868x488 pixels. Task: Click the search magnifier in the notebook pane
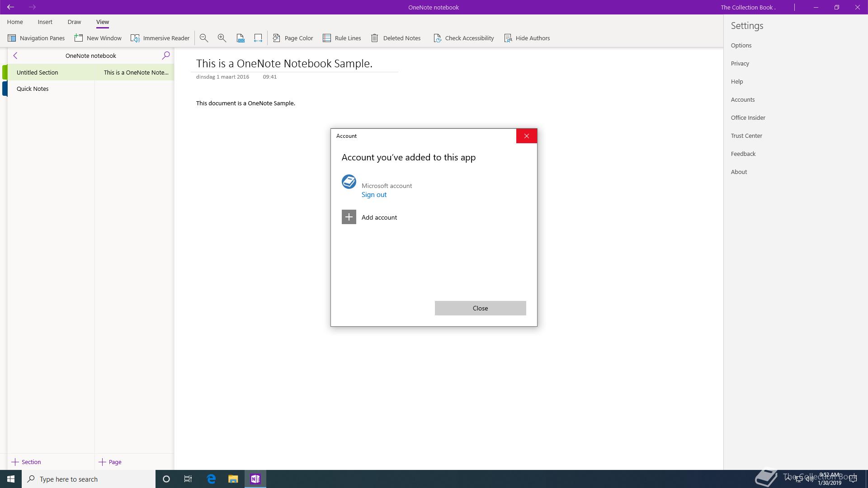click(x=166, y=56)
